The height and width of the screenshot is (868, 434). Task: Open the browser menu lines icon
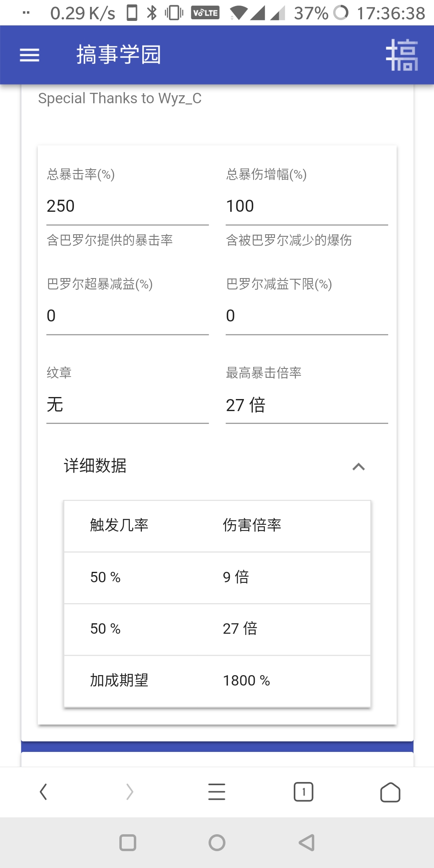[217, 792]
